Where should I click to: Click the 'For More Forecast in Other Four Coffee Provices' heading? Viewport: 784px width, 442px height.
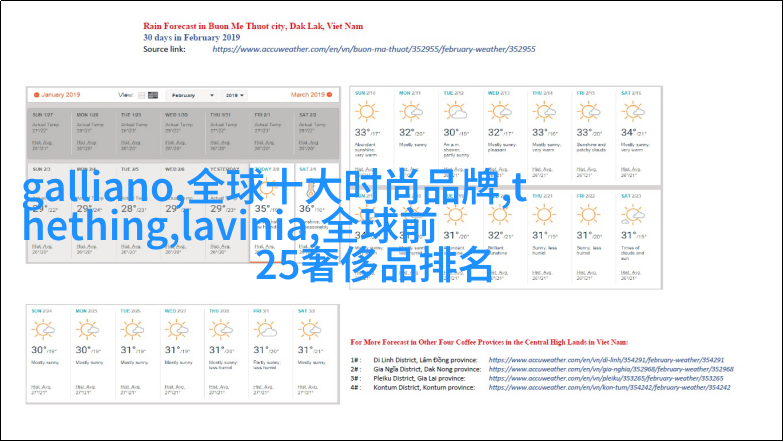[489, 342]
